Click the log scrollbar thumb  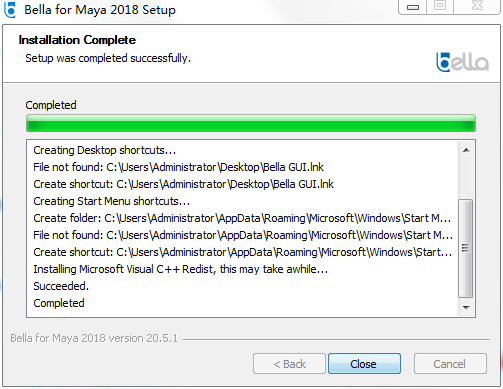pyautogui.click(x=465, y=248)
